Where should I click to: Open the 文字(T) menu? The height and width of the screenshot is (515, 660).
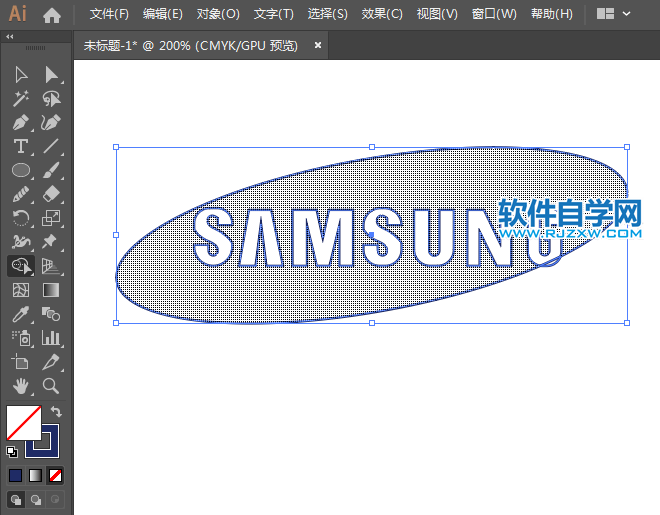pyautogui.click(x=274, y=14)
